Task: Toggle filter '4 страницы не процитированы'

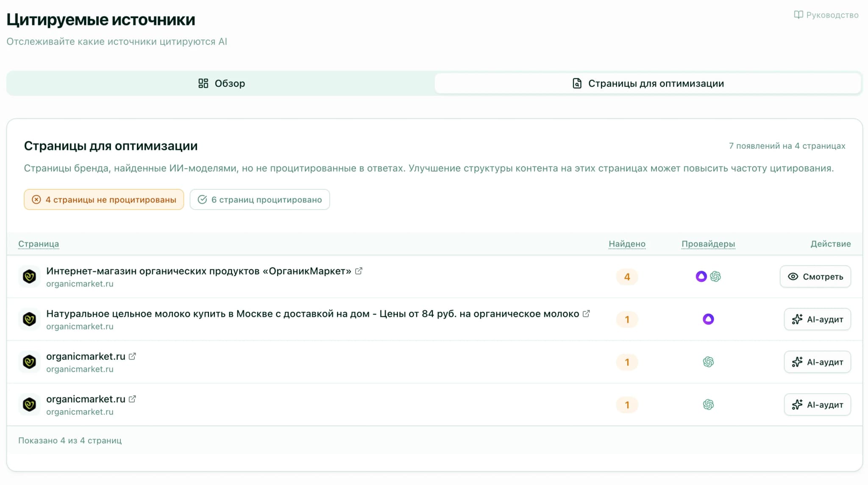Action: click(x=104, y=200)
